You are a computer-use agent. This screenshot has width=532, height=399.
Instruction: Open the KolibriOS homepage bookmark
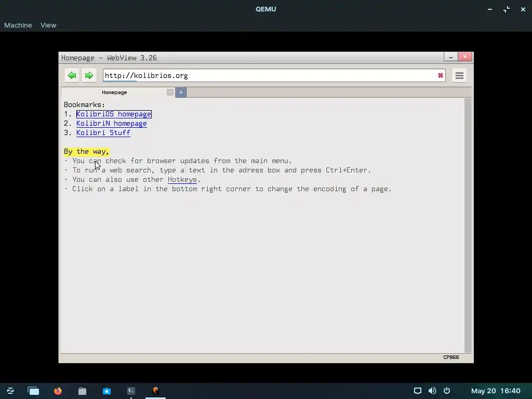(114, 114)
